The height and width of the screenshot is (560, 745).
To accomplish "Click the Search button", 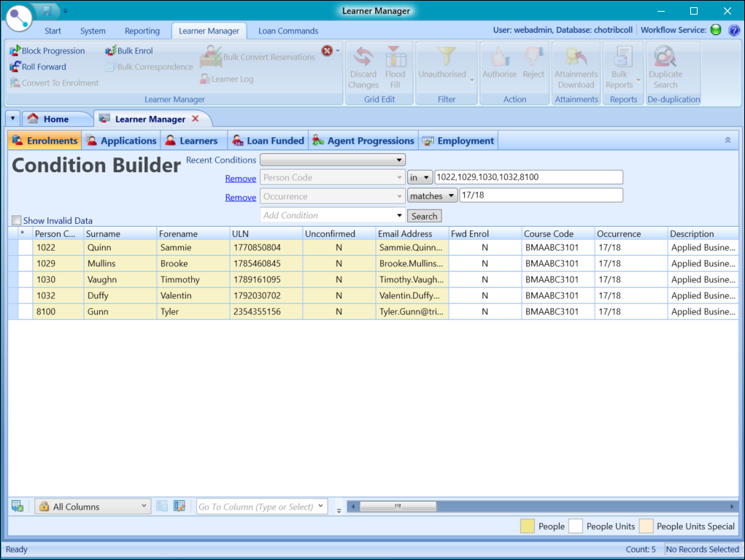I will (x=424, y=216).
